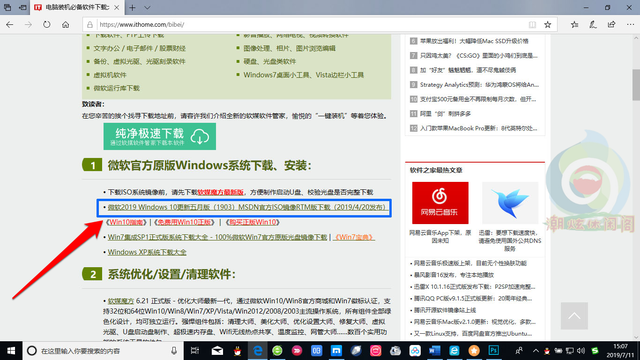Click the Cortana search box
Image resolution: width=640 pixels, height=360 pixels.
(x=102, y=351)
